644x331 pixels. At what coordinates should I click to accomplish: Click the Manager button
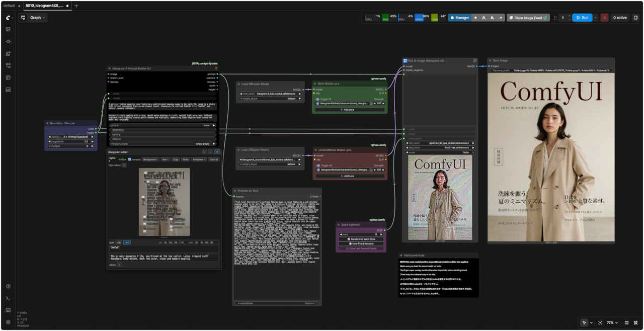pos(459,18)
